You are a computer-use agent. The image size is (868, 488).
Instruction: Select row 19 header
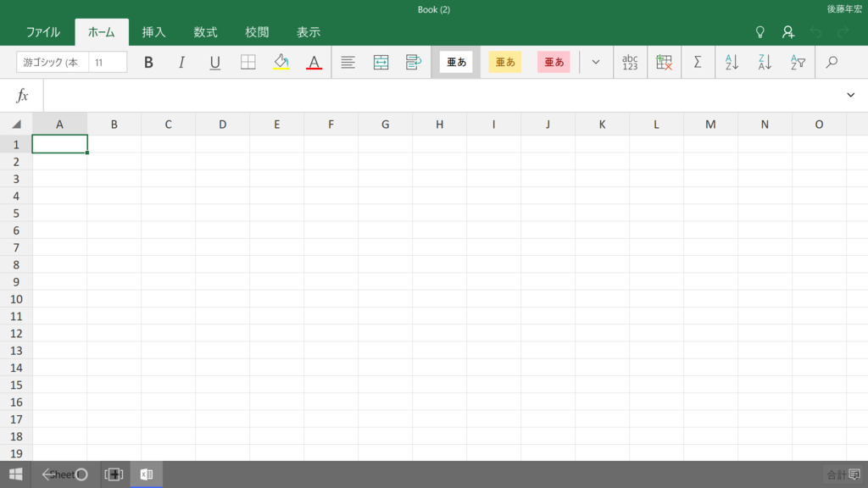click(16, 453)
